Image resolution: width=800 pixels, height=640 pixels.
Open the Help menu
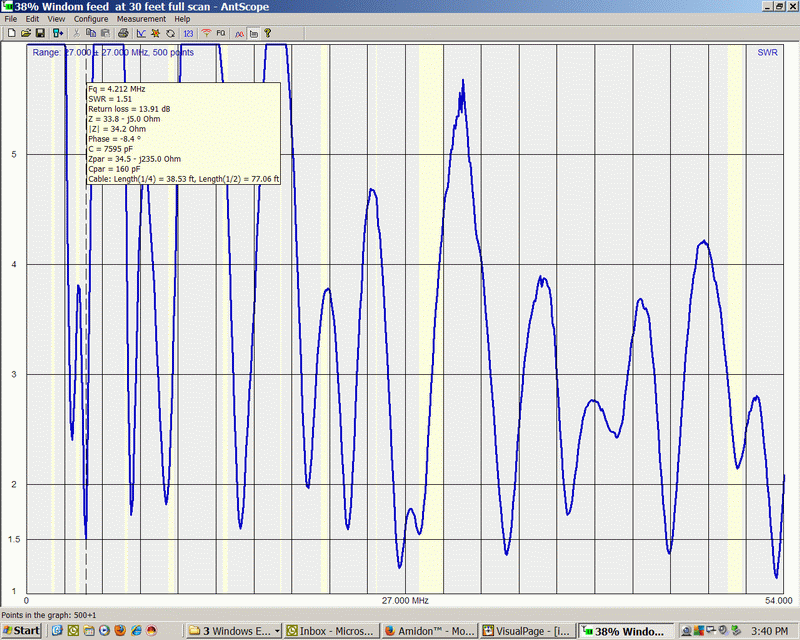coord(182,19)
